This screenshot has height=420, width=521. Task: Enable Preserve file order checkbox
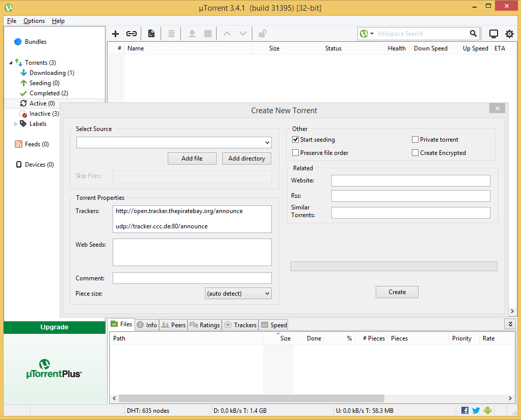tap(295, 153)
